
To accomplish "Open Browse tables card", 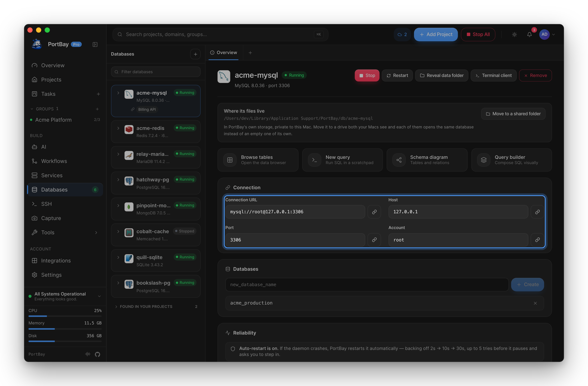I will (x=258, y=160).
